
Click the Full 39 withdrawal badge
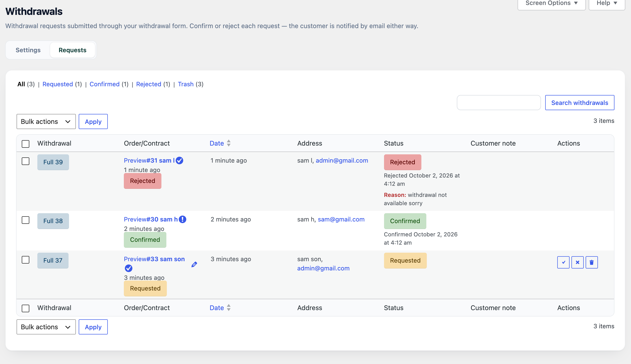pyautogui.click(x=53, y=162)
